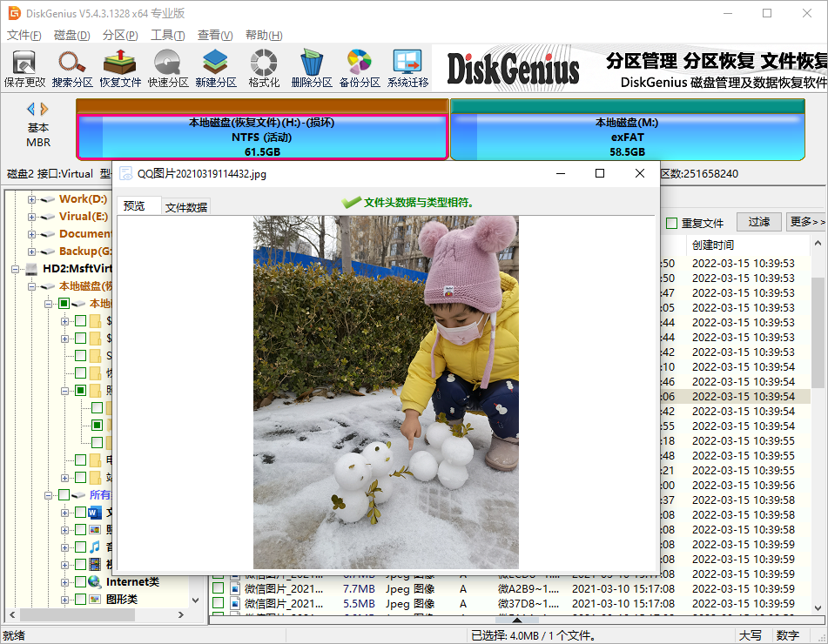The width and height of the screenshot is (828, 644).
Task: Expand the Word document category node
Action: 64,513
